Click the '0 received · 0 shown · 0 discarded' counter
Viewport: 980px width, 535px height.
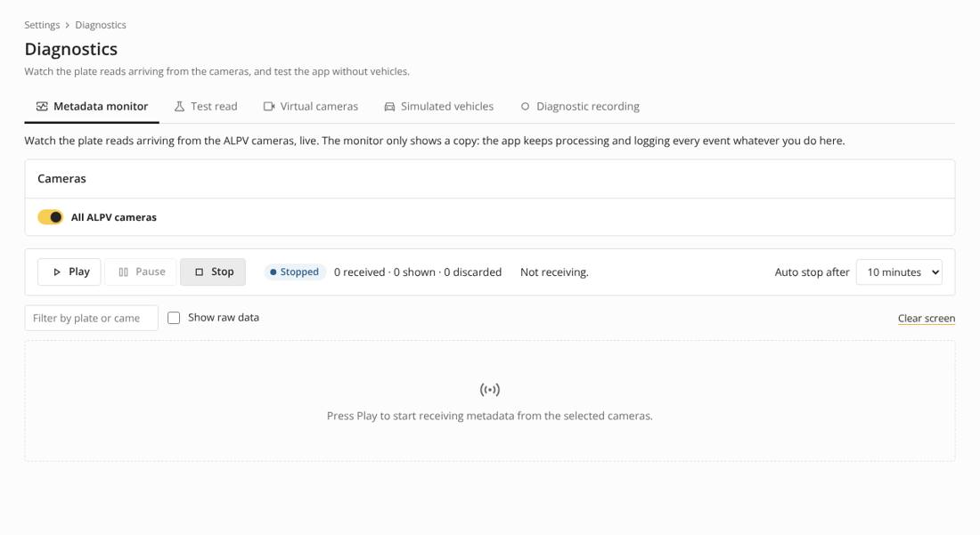[x=418, y=272]
